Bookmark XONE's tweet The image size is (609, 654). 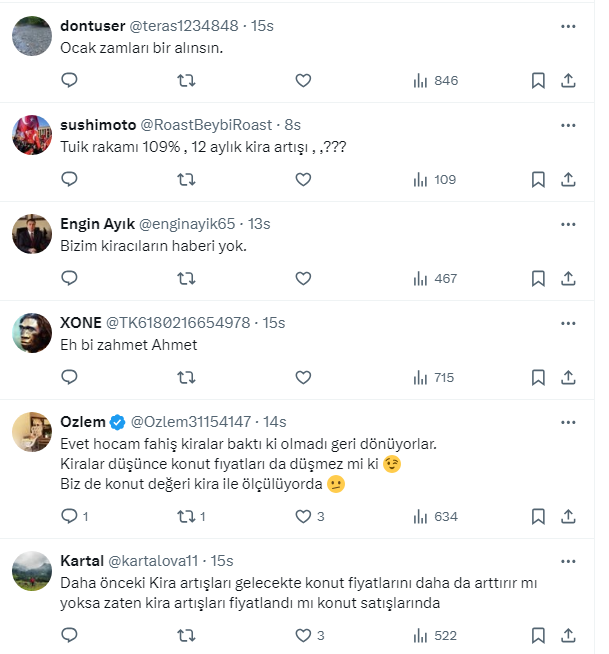tap(537, 378)
